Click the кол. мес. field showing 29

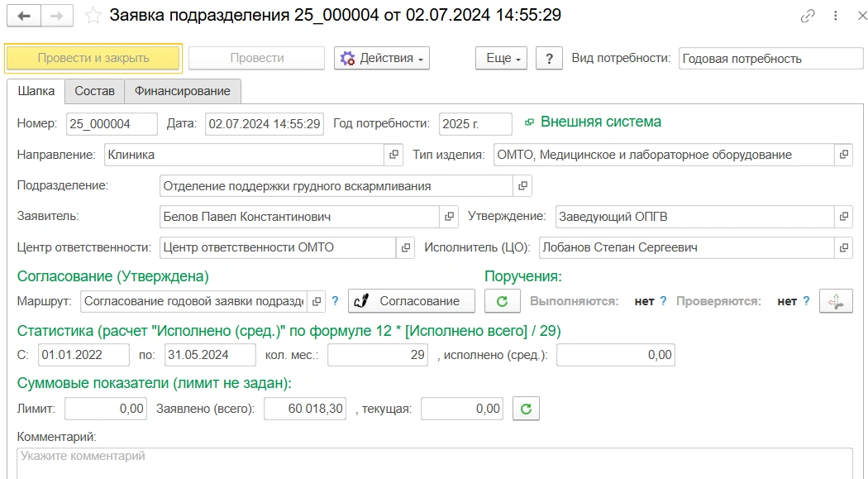[378, 355]
